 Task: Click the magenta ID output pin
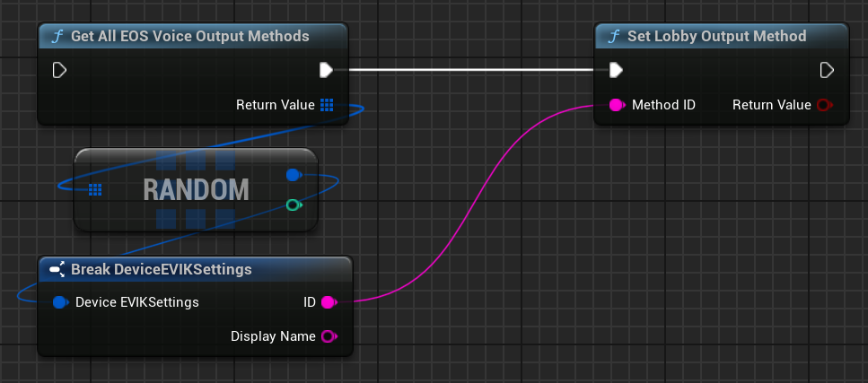pyautogui.click(x=328, y=302)
